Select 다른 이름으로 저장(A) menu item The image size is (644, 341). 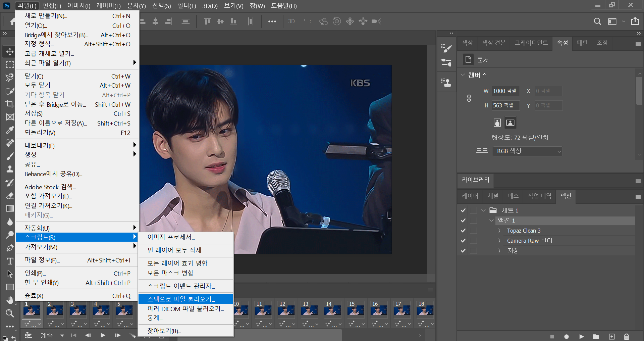point(77,123)
